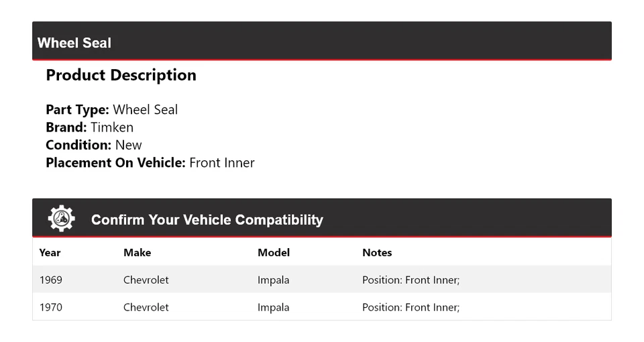Click the Condition New text
Screen dimensions: 644x342
coord(128,145)
